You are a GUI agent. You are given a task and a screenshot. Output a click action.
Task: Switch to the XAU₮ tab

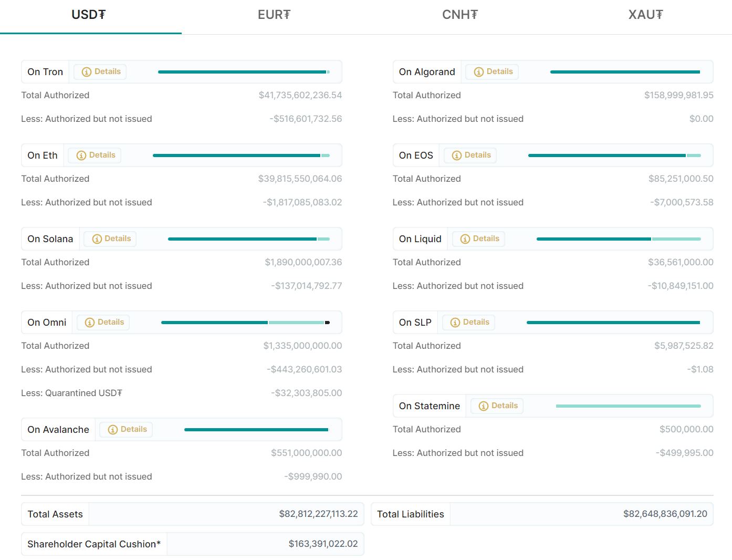646,15
